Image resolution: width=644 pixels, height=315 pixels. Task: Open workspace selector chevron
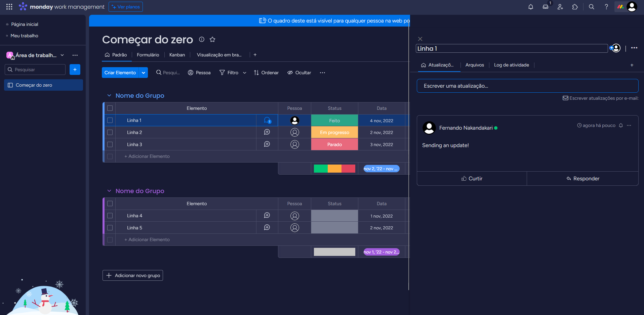click(62, 55)
